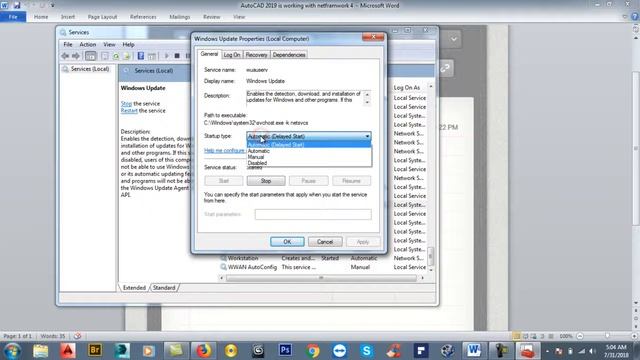This screenshot has width=640, height=360.
Task: Click the Stop button in properties dialog
Action: coord(266,181)
